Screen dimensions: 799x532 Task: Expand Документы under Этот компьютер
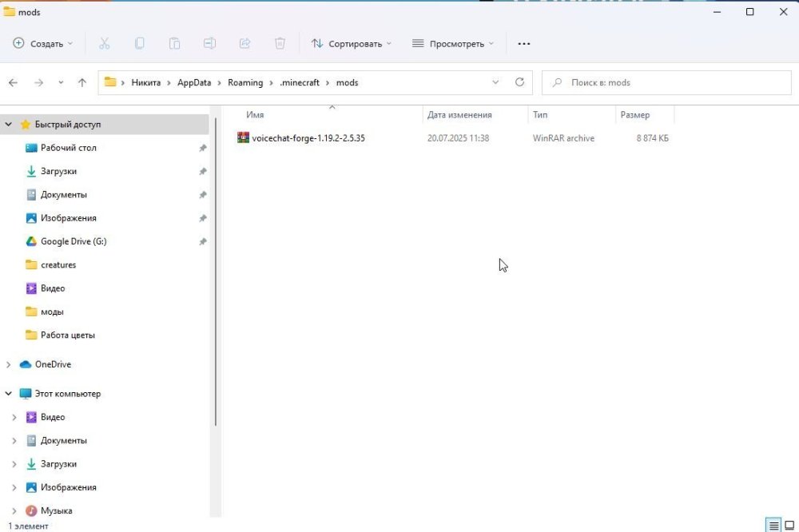(x=14, y=441)
